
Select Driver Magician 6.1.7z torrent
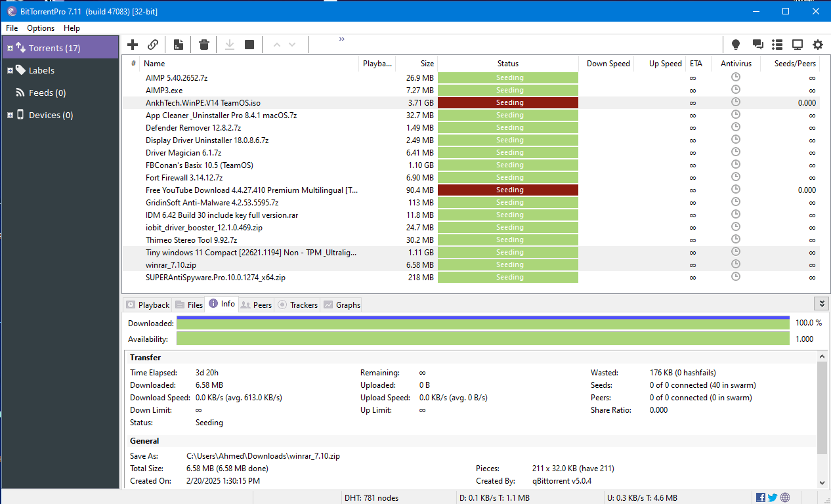[x=471, y=152]
